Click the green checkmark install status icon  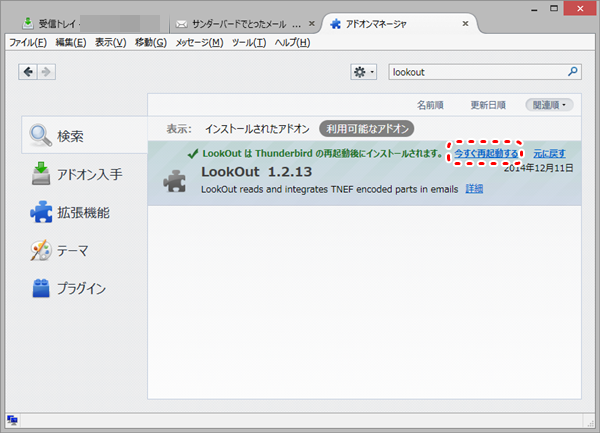(x=192, y=154)
